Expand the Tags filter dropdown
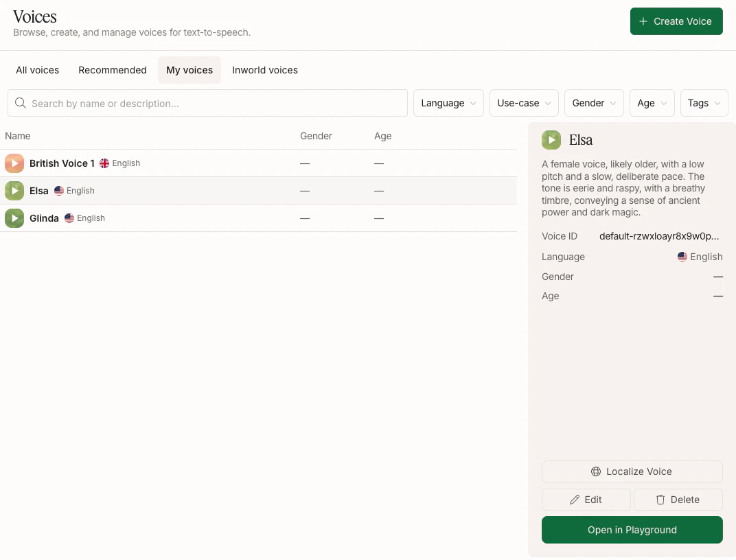Image resolution: width=736 pixels, height=560 pixels. click(x=704, y=103)
